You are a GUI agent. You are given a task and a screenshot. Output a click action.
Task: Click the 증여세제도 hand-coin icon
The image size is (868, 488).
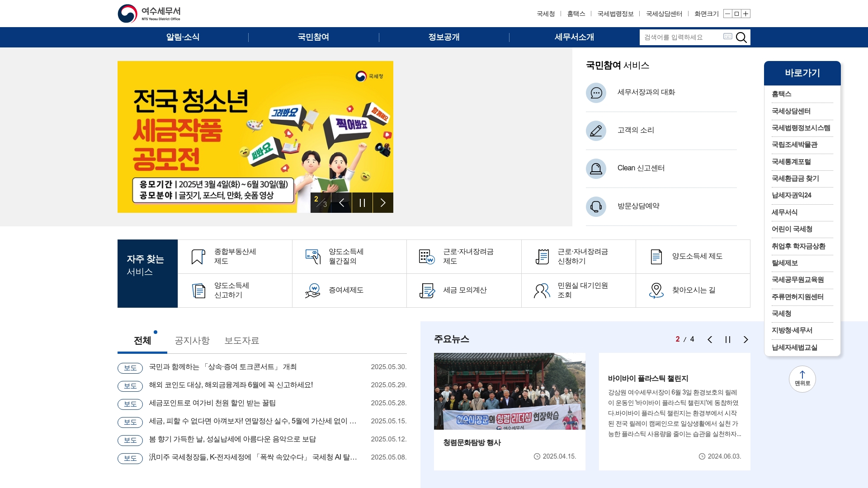point(312,291)
